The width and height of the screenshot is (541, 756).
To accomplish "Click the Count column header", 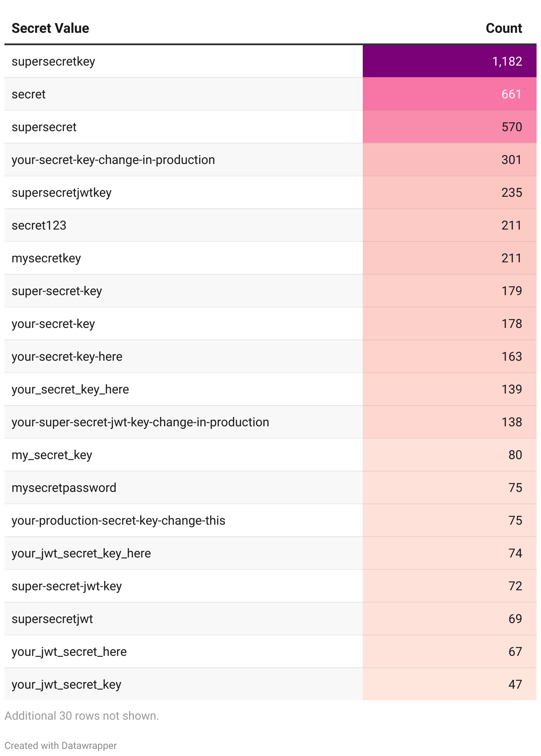I will [x=503, y=28].
